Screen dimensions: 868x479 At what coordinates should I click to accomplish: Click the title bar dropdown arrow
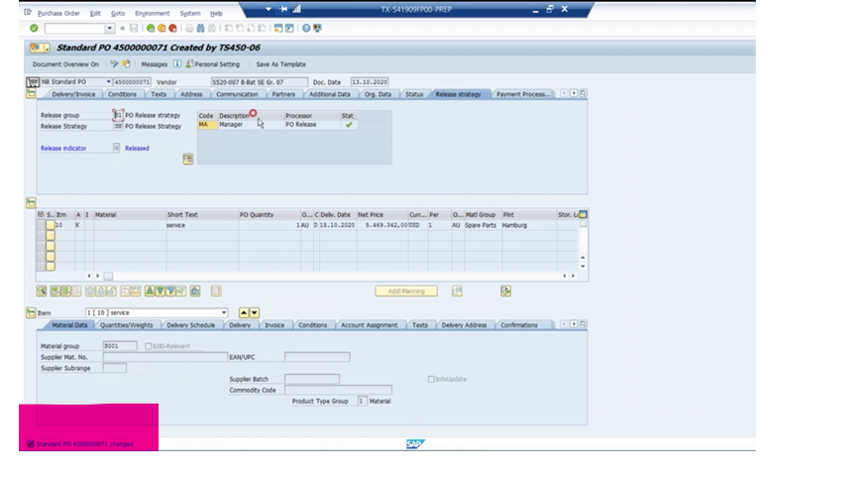[x=269, y=9]
